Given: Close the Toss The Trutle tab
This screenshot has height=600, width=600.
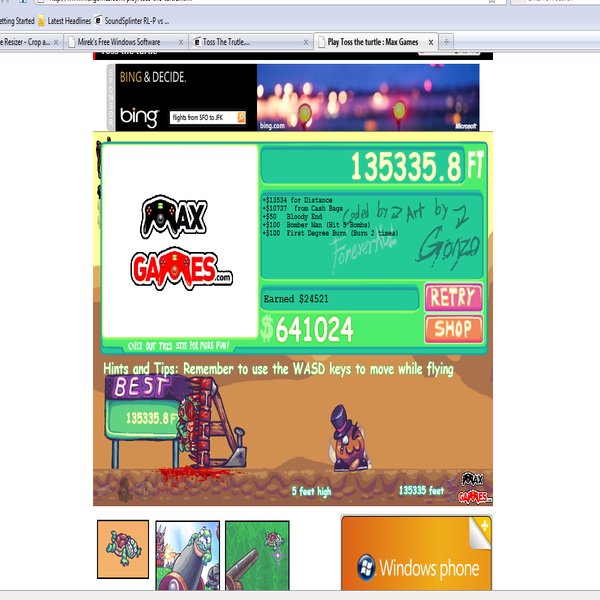Looking at the screenshot, I should coord(306,42).
